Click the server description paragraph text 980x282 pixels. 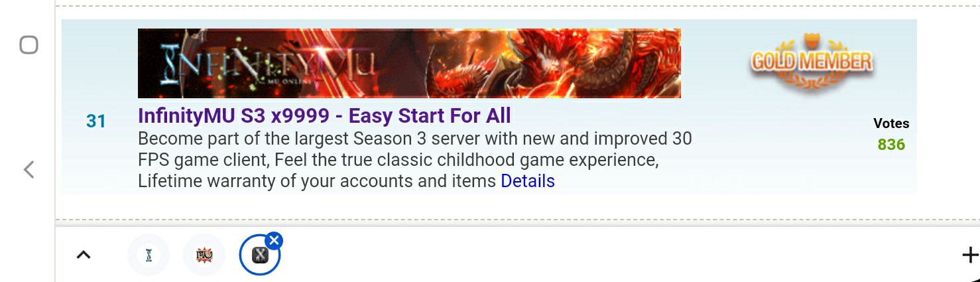point(415,160)
